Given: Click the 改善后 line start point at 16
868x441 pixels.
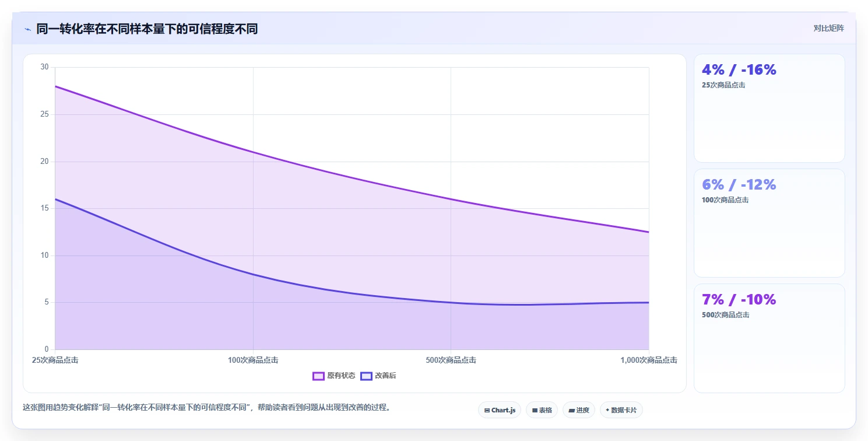Looking at the screenshot, I should pos(55,199).
